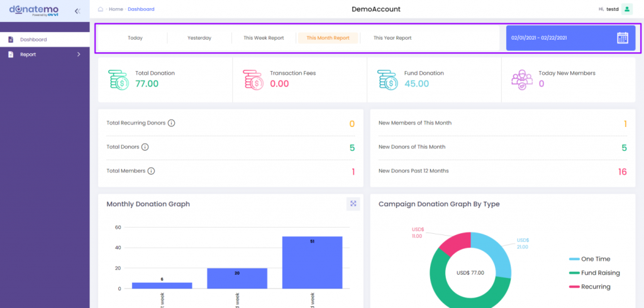This screenshot has height=308, width=644.
Task: Toggle One Time legend color in chart
Action: 574,259
